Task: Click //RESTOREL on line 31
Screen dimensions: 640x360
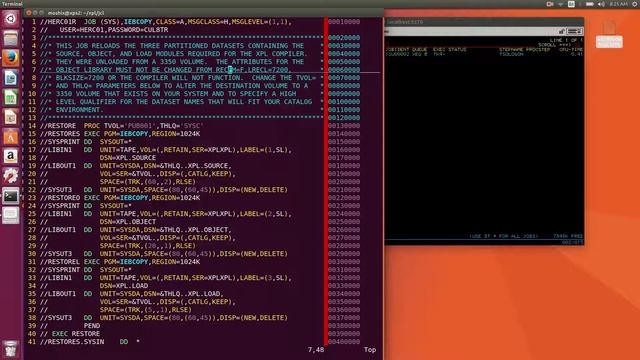Action: (x=60, y=262)
